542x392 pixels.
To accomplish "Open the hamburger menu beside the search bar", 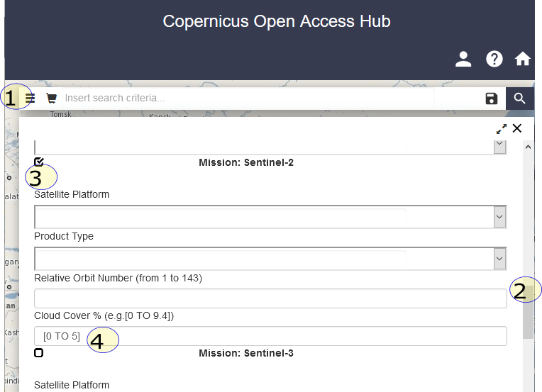I will coord(30,99).
